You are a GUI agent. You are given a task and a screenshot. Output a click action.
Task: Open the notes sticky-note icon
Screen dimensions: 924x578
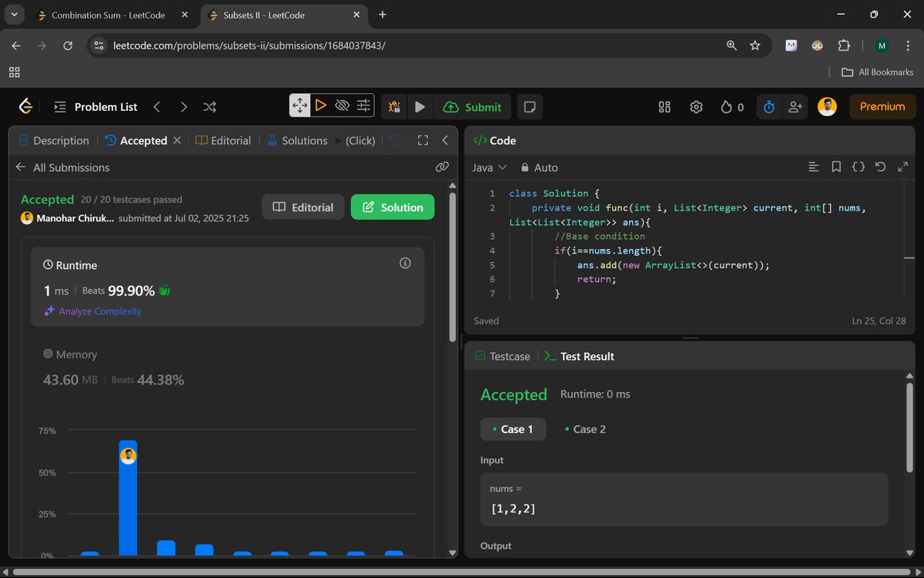(529, 107)
